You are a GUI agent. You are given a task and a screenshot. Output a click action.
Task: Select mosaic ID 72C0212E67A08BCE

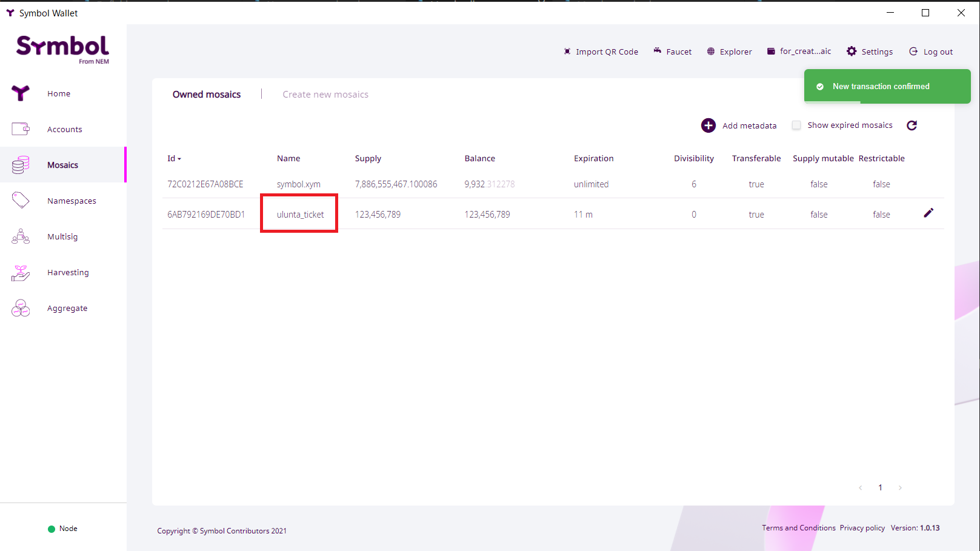coord(205,184)
